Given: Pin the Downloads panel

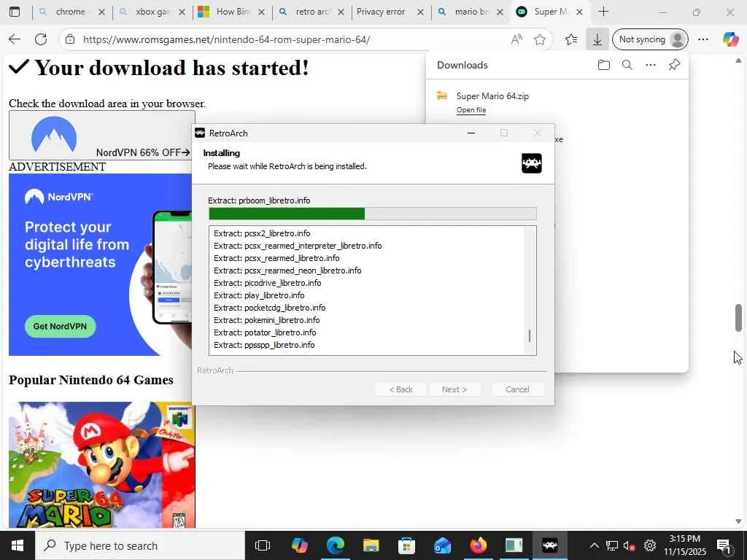Looking at the screenshot, I should click(x=674, y=65).
